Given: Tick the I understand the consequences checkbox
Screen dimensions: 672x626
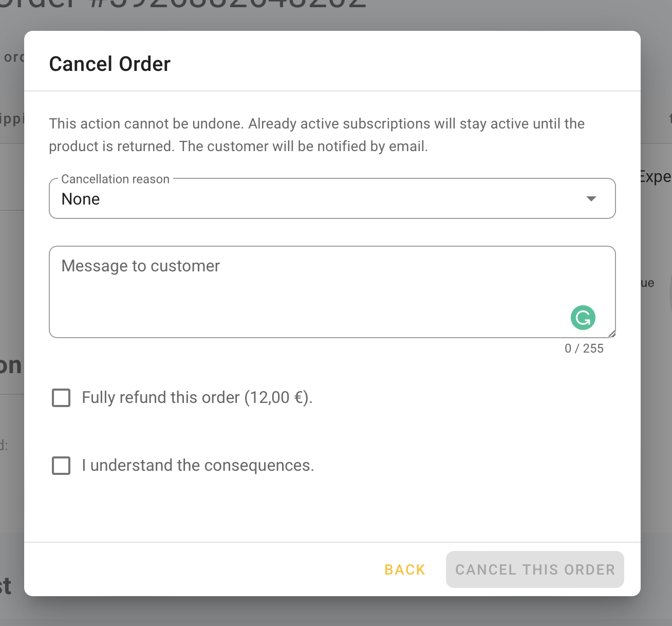Looking at the screenshot, I should click(x=61, y=466).
